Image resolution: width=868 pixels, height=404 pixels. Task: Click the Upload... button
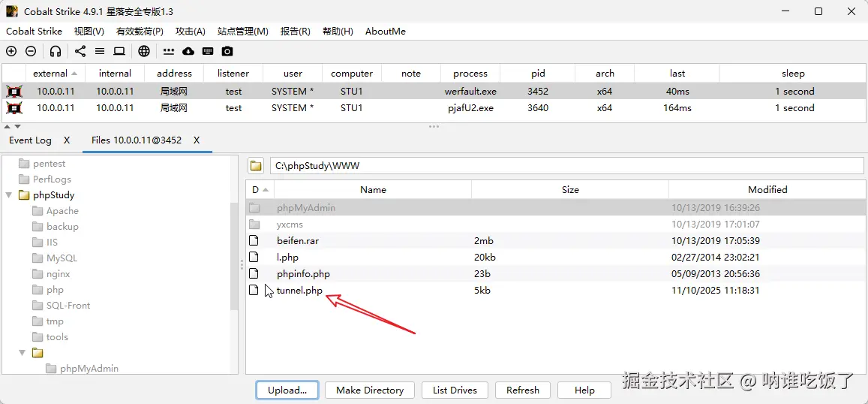[x=287, y=390]
